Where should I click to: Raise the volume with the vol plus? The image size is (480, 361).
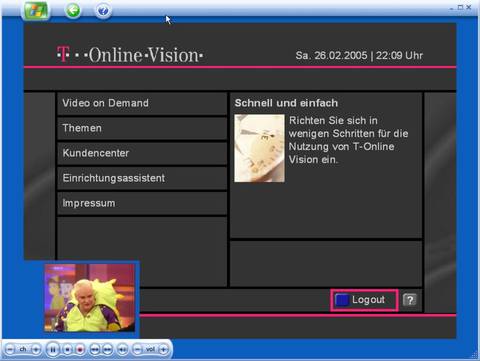tap(163, 349)
